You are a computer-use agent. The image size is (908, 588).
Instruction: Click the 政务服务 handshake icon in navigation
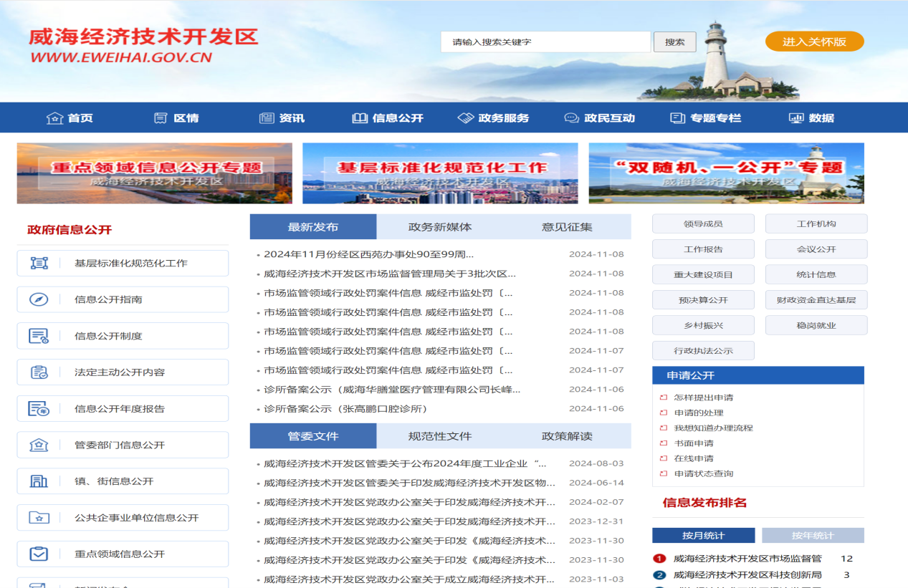466,118
